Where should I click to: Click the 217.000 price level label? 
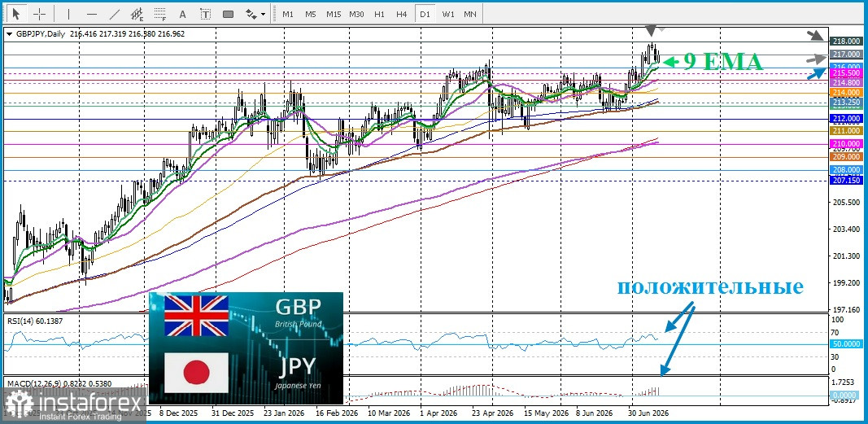(845, 55)
